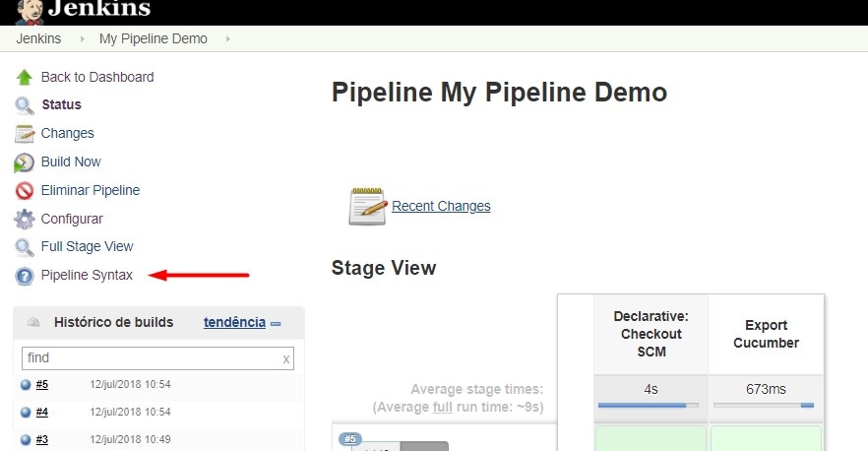
Task: Expand the Jenkins breadcrumb arrow menu
Action: click(83, 38)
